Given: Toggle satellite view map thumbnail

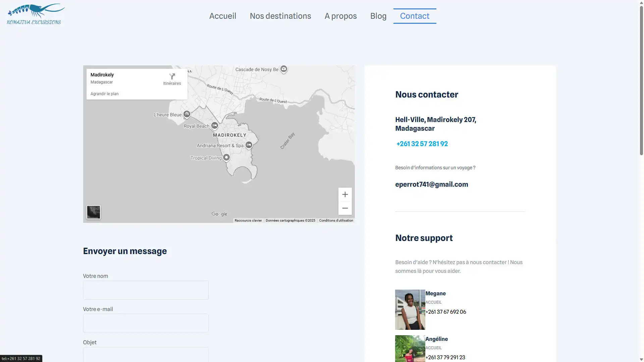Looking at the screenshot, I should tap(94, 212).
